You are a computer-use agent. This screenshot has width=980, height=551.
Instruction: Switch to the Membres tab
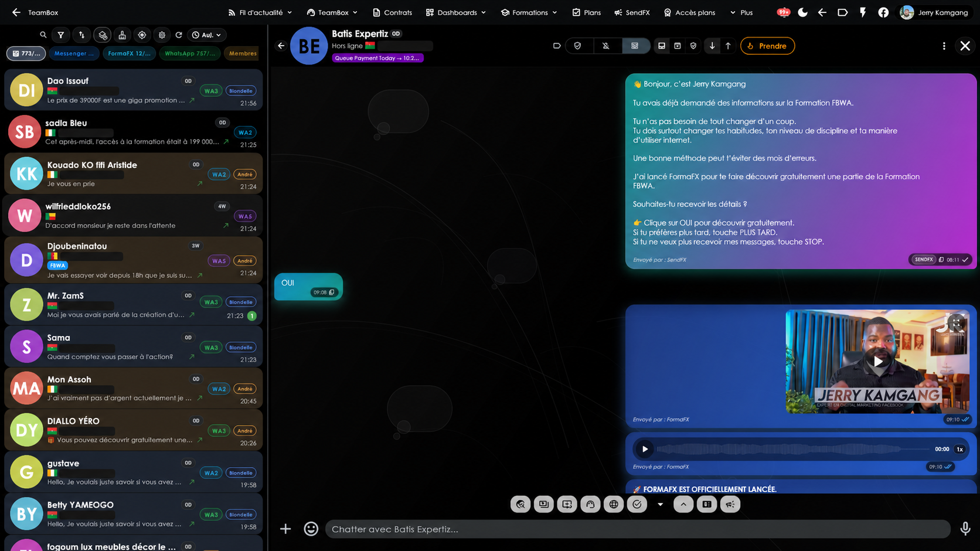[243, 53]
